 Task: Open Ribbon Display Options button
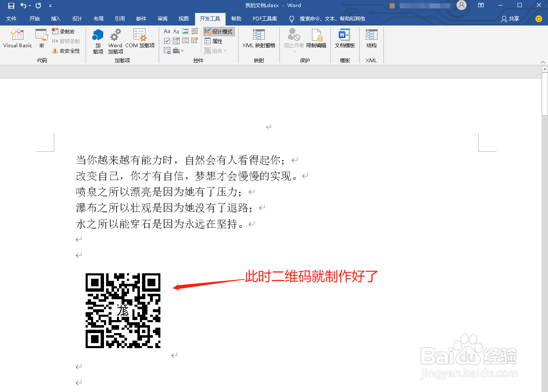tap(481, 5)
